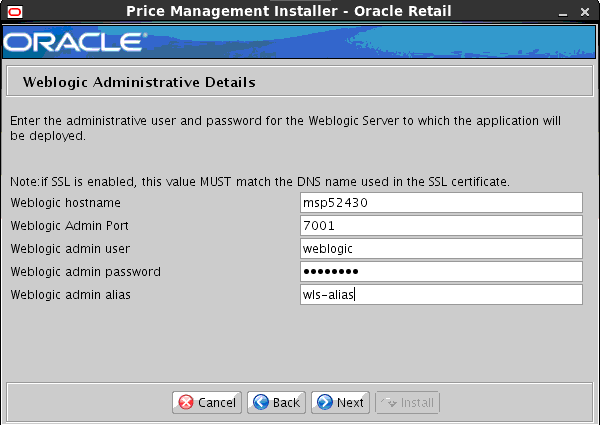Close the installer window
Screen dimensions: 603x425
tap(585, 12)
